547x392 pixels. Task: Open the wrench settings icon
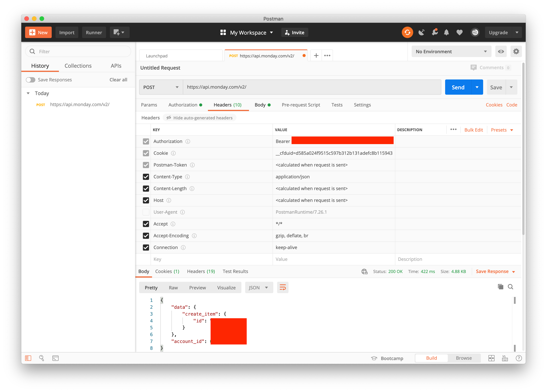coord(435,32)
